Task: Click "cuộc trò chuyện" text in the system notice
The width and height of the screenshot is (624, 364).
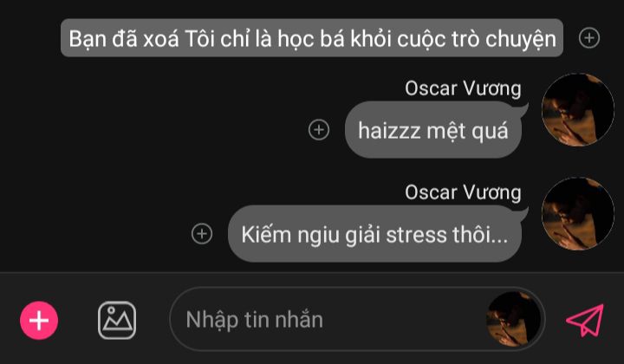Action: (x=477, y=39)
